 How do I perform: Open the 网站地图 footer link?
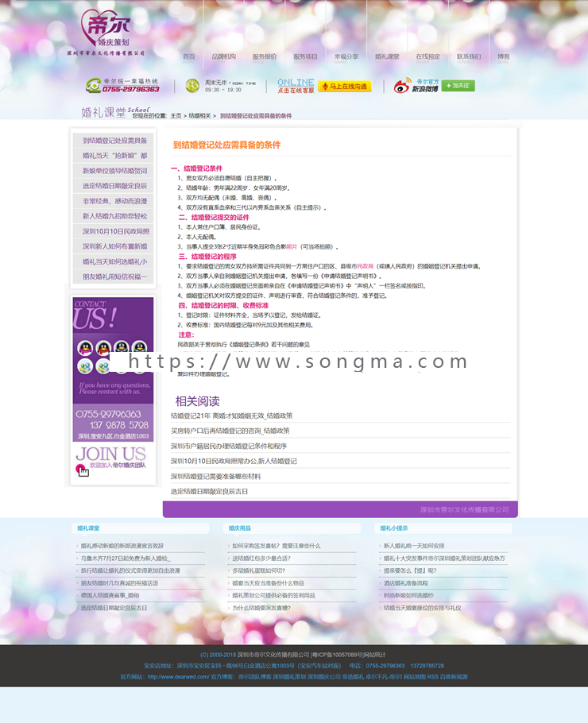pyautogui.click(x=415, y=677)
